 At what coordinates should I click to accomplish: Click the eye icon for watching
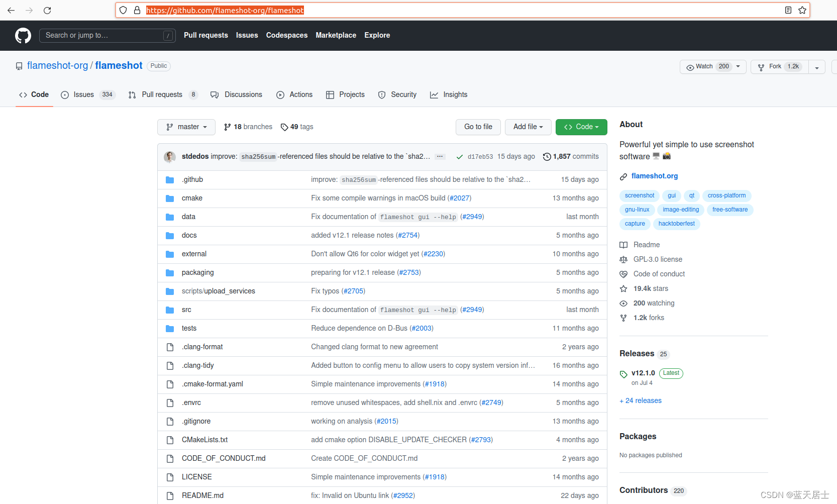pyautogui.click(x=623, y=304)
